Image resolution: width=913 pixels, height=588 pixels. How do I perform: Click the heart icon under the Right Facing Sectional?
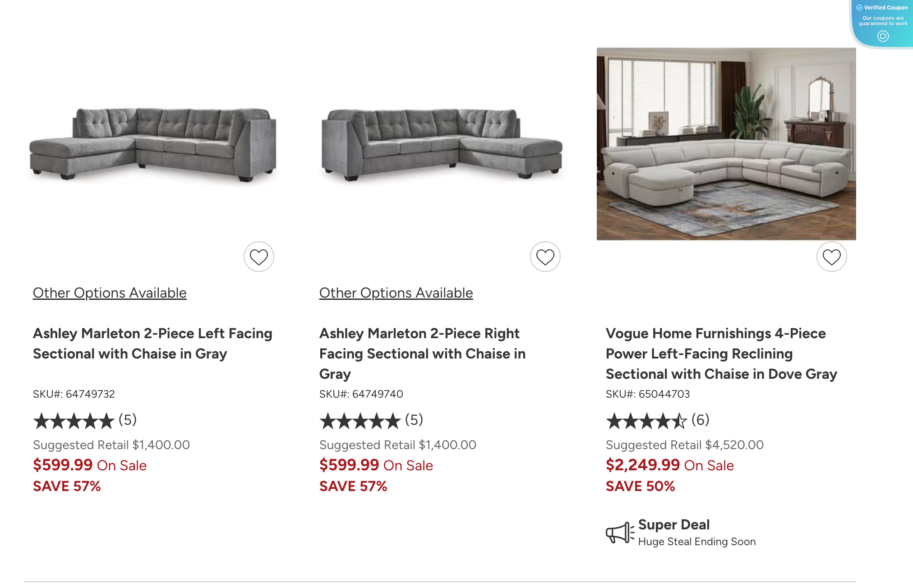(x=545, y=256)
